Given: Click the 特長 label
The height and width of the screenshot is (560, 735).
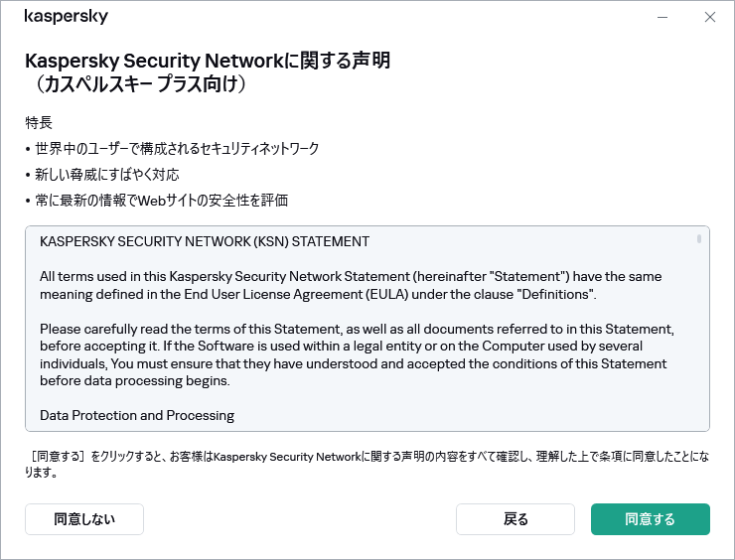Looking at the screenshot, I should 39,123.
